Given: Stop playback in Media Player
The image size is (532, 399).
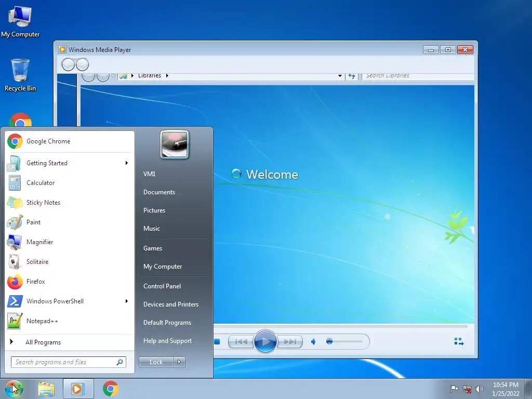Looking at the screenshot, I should pos(217,342).
